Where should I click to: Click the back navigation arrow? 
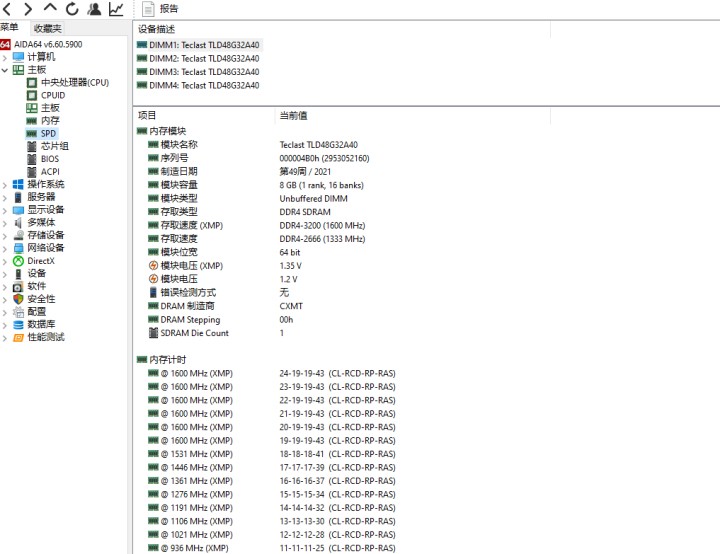tap(7, 9)
